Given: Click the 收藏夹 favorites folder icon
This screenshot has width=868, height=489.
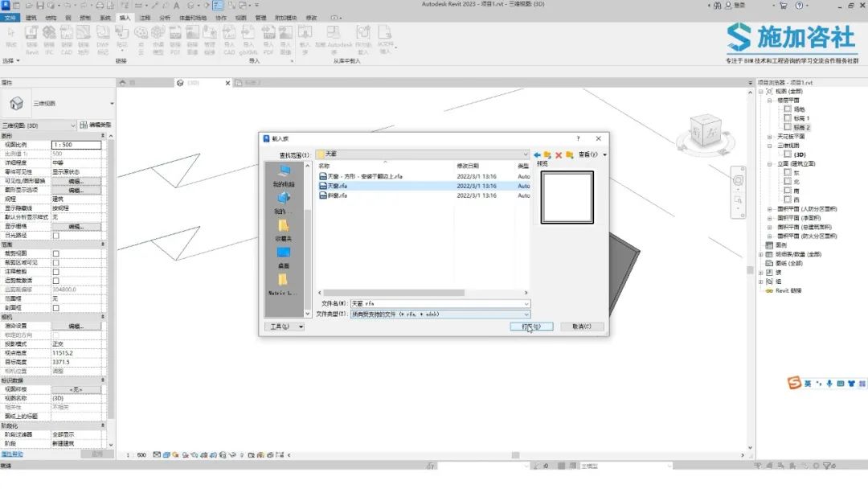Looking at the screenshot, I should [284, 226].
